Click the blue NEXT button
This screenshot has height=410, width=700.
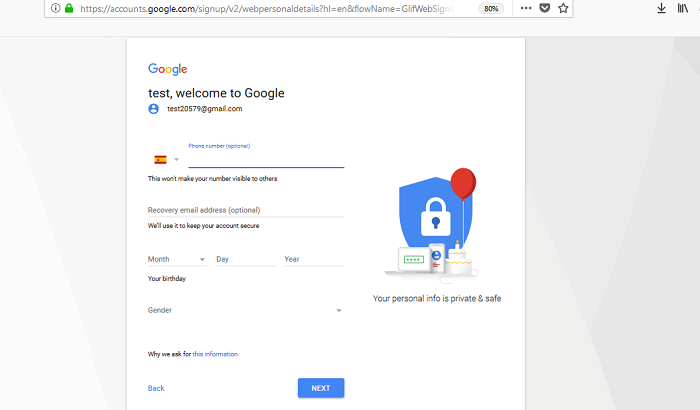point(321,388)
